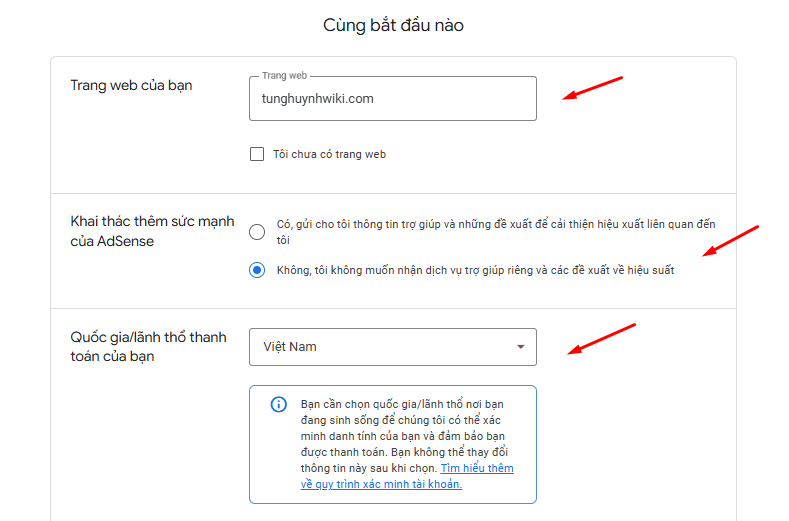The width and height of the screenshot is (789, 521).
Task: Select the 'Có, gửi cho tôi thông tin' radio option
Action: (257, 232)
